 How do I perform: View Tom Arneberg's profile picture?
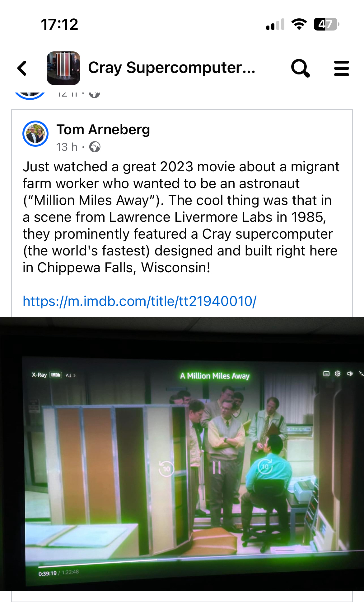coord(35,134)
